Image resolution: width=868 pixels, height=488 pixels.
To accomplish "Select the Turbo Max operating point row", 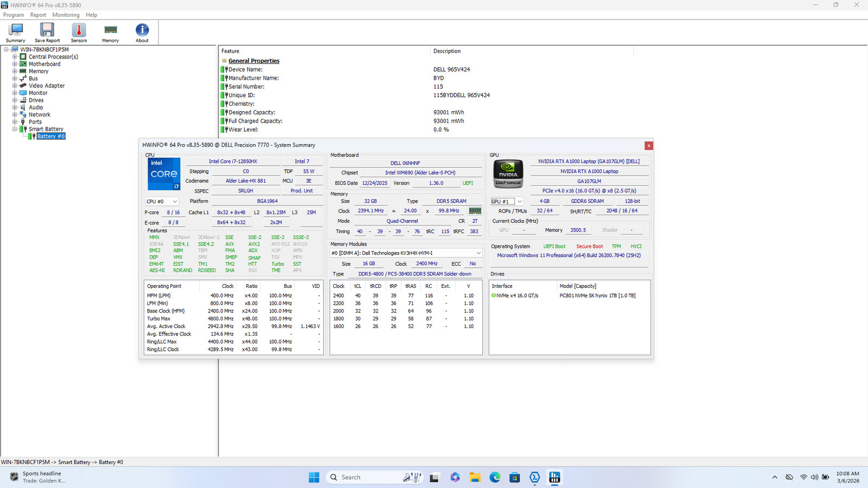I will [x=233, y=319].
